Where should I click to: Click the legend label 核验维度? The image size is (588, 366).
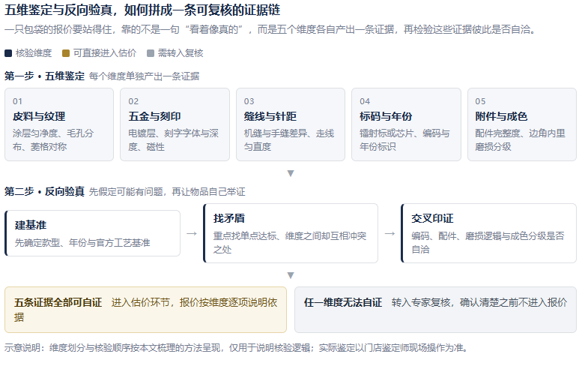coord(34,53)
